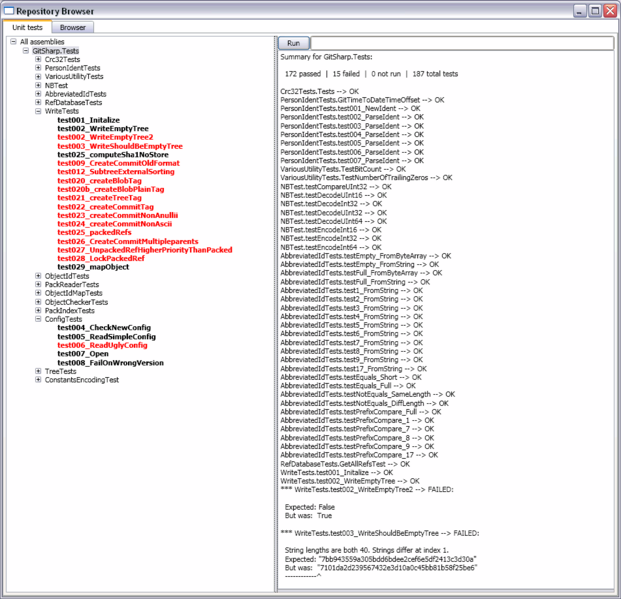Expand the PackReaderTests node

(38, 284)
